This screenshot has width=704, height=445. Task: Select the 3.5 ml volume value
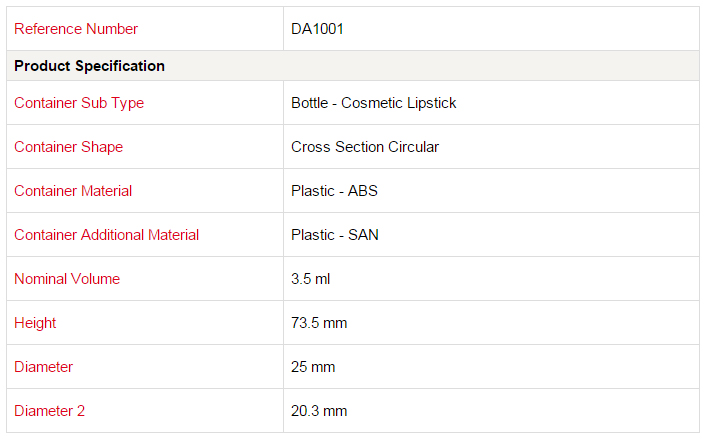(311, 279)
